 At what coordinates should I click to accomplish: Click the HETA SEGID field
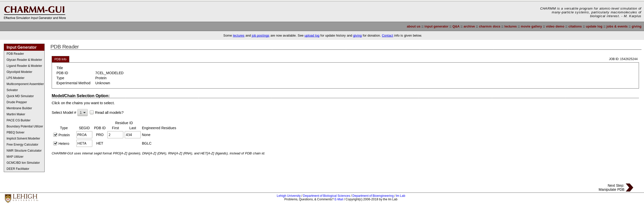pyautogui.click(x=84, y=143)
